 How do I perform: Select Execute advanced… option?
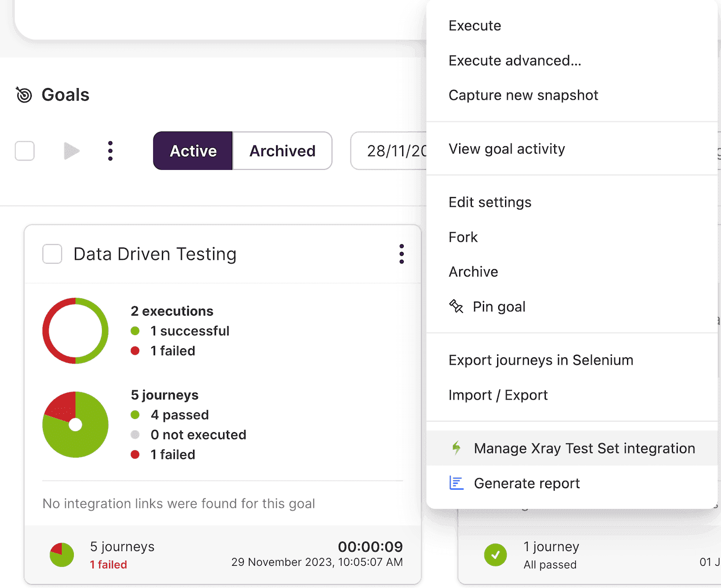click(x=515, y=61)
